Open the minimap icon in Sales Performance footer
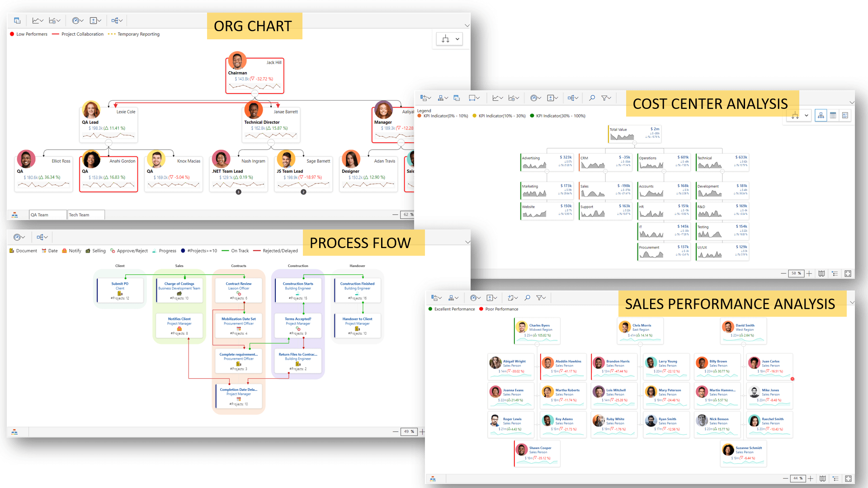This screenshot has width=868, height=488. pos(823,479)
